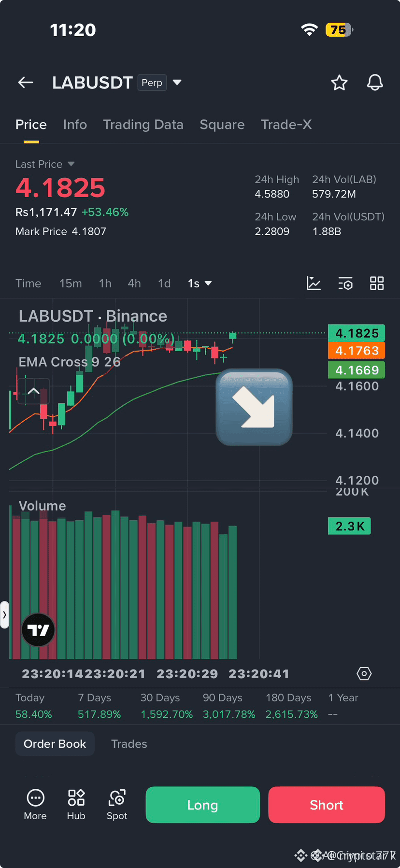This screenshot has width=400, height=868.
Task: Tap the 24h Vol(USDT) 1.88B value
Action: click(x=327, y=231)
